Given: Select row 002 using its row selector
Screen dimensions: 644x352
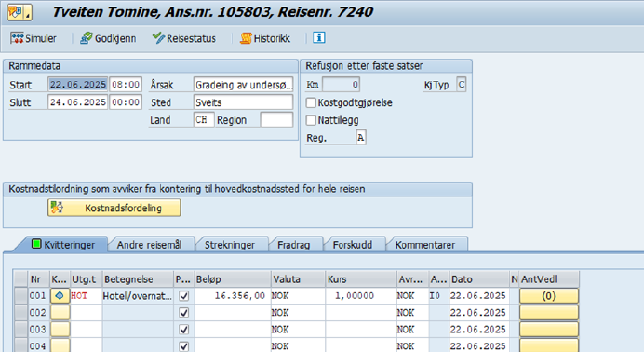Looking at the screenshot, I should point(20,313).
